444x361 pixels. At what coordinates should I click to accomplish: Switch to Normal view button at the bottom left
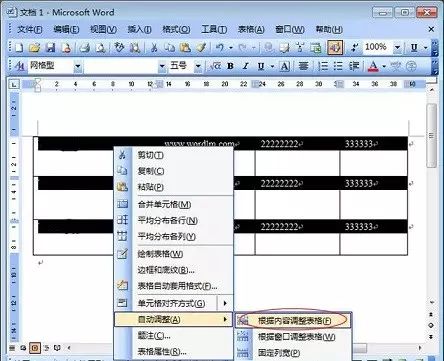pyautogui.click(x=12, y=348)
